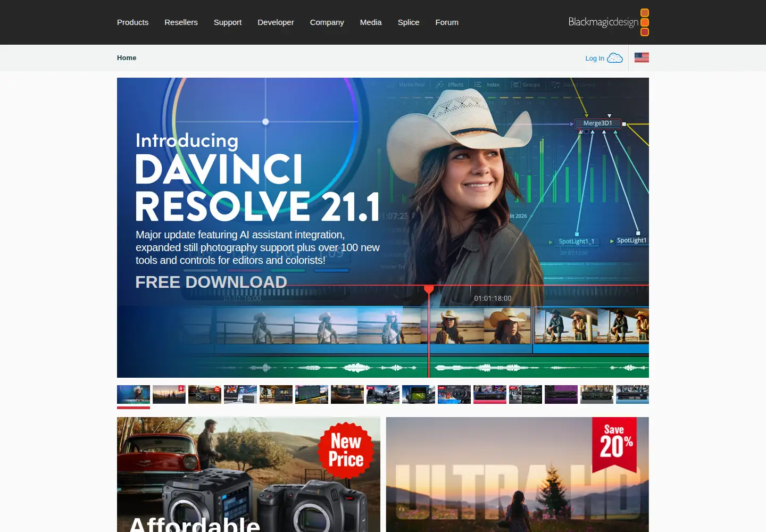The image size is (766, 532).
Task: Select the active cowgirl carousel thumbnail
Action: click(134, 394)
